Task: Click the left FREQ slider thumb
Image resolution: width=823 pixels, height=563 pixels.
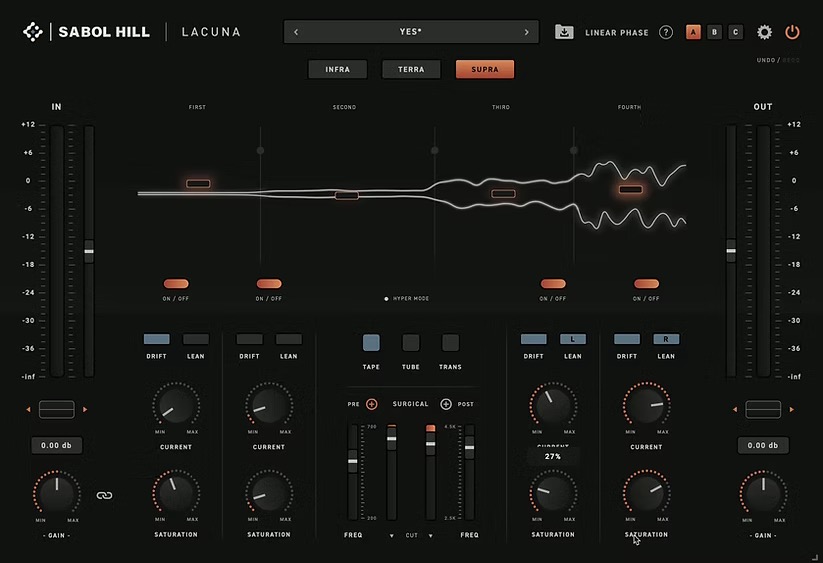Action: [x=353, y=461]
